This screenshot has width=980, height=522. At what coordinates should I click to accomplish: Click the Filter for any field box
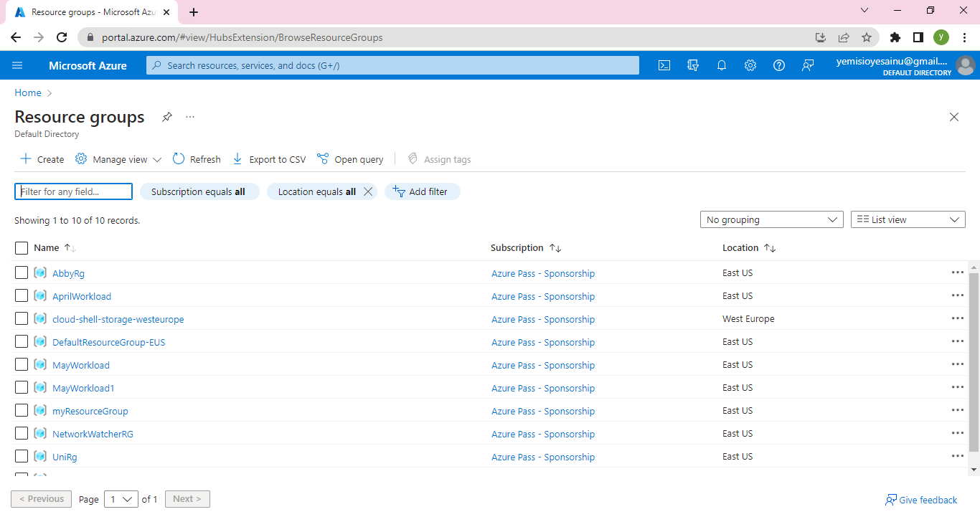(x=73, y=191)
